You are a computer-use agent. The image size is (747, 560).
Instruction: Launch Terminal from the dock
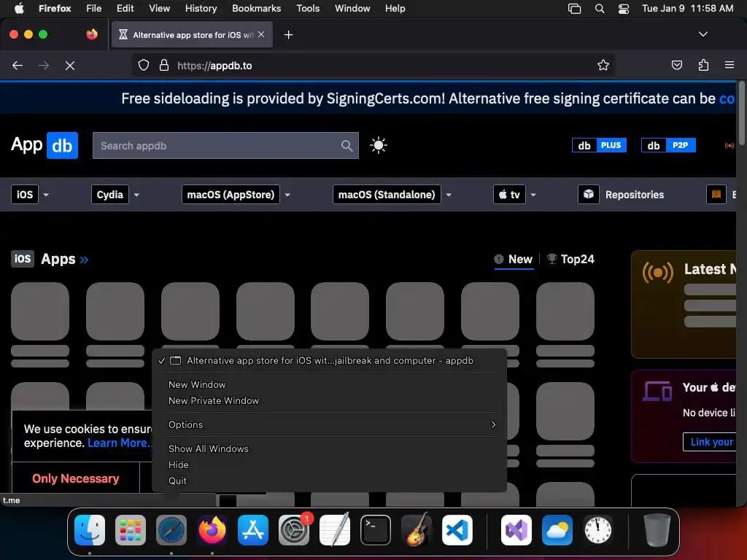pos(376,530)
